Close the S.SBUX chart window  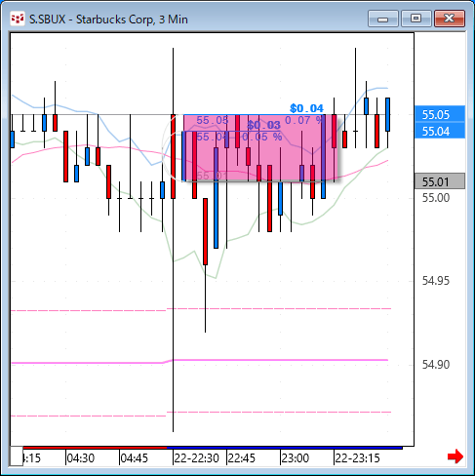(x=450, y=19)
